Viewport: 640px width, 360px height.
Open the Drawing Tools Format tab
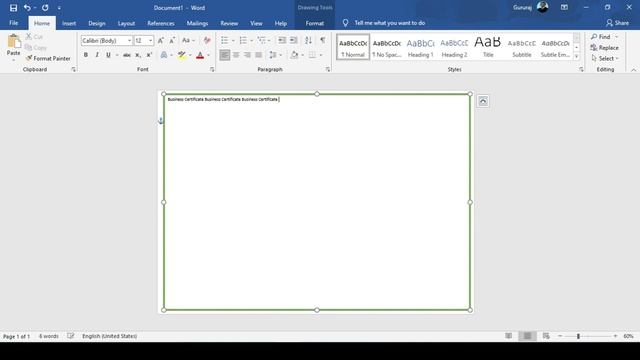315,23
